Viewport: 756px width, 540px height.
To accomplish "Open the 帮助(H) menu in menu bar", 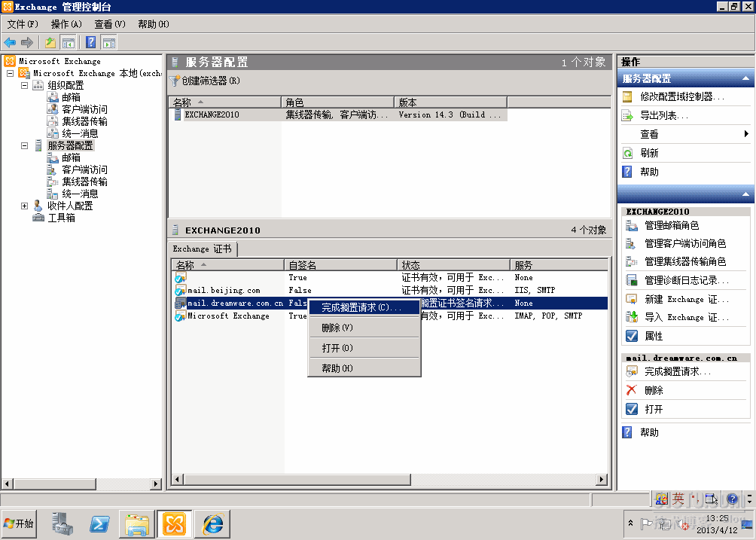I will tap(154, 24).
